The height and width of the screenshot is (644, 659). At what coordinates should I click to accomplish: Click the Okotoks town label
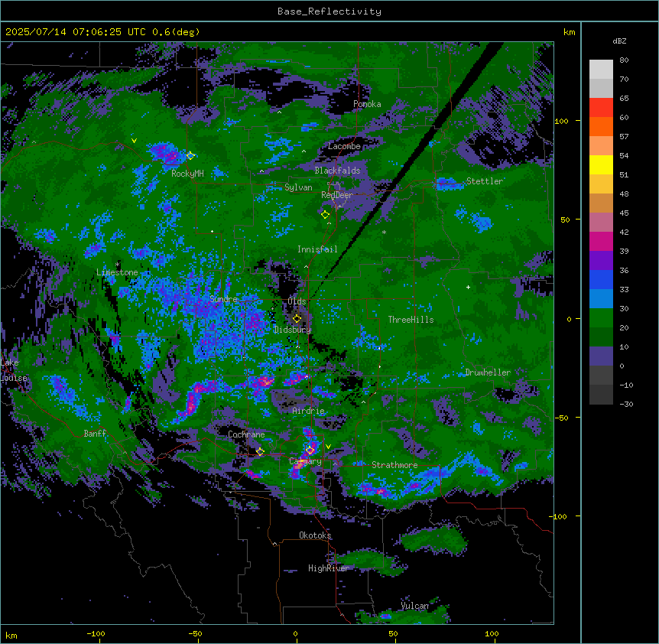coord(315,535)
